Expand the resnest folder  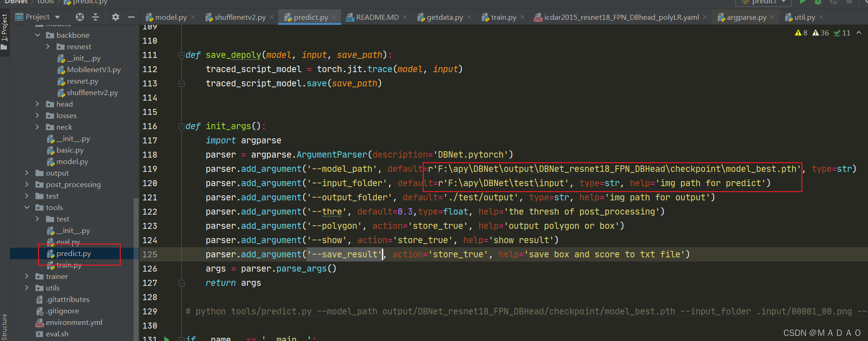[x=48, y=47]
